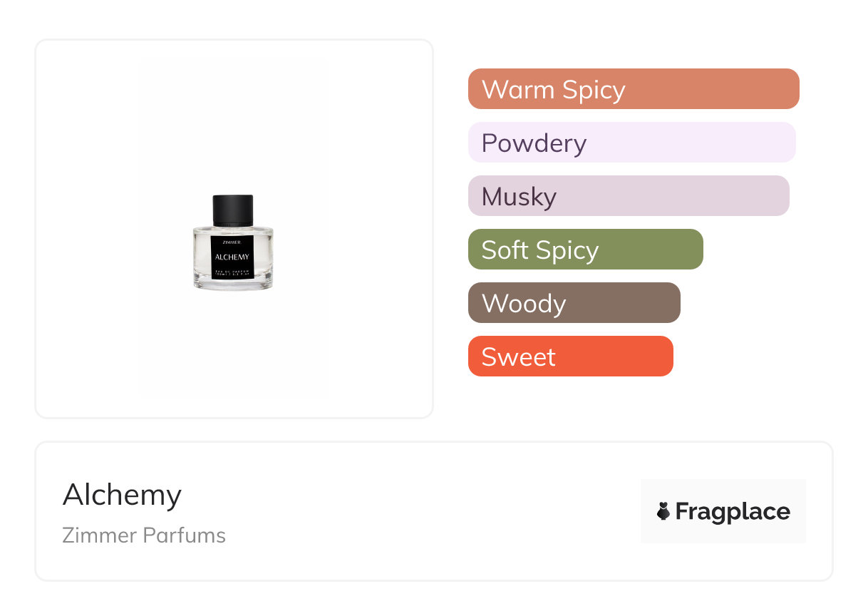Select the Warm Spicy accord bar
Viewport: 868px width, 616px height.
point(633,89)
